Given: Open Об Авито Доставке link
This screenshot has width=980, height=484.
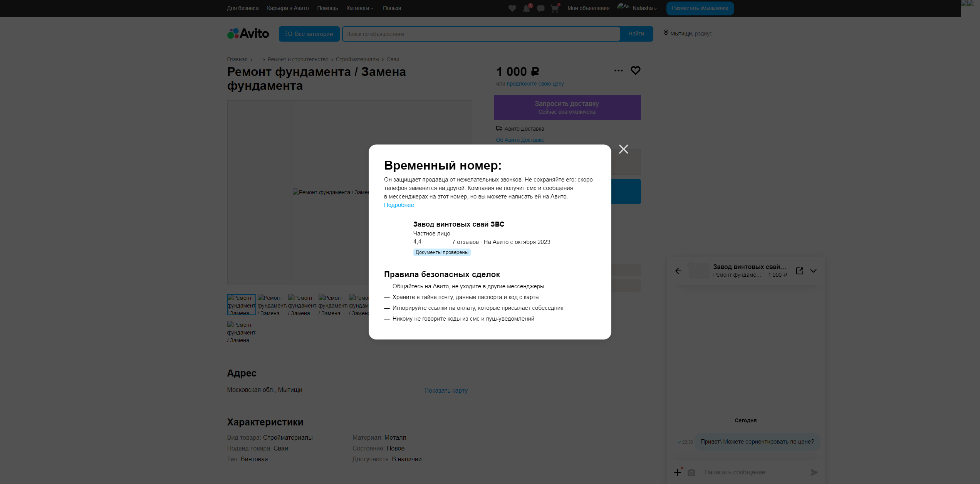Looking at the screenshot, I should (520, 140).
